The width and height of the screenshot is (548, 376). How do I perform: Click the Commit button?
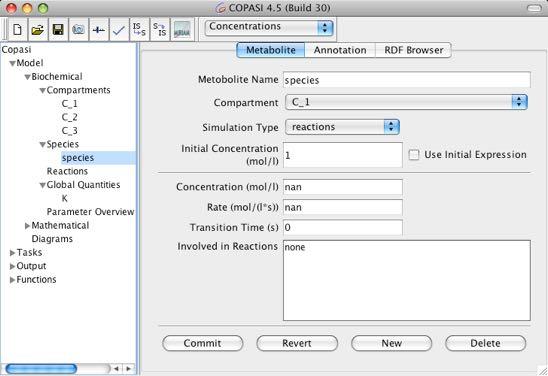(x=203, y=343)
